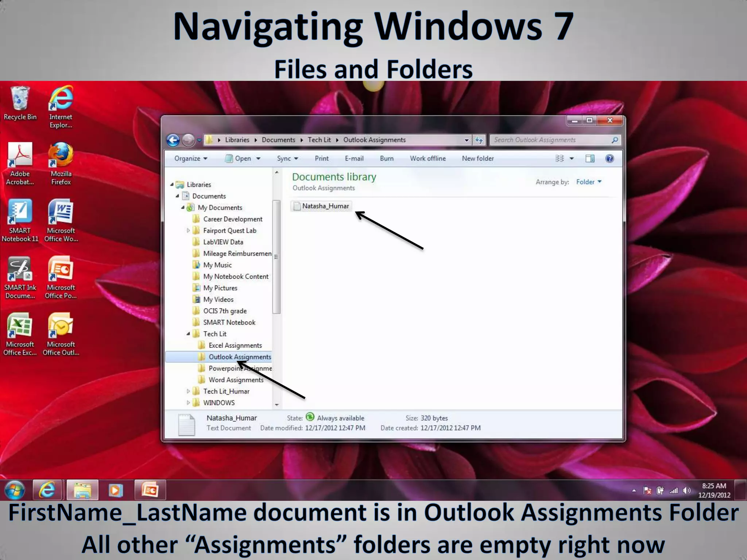747x560 pixels.
Task: Click Documents in the address breadcrumb
Action: (278, 140)
